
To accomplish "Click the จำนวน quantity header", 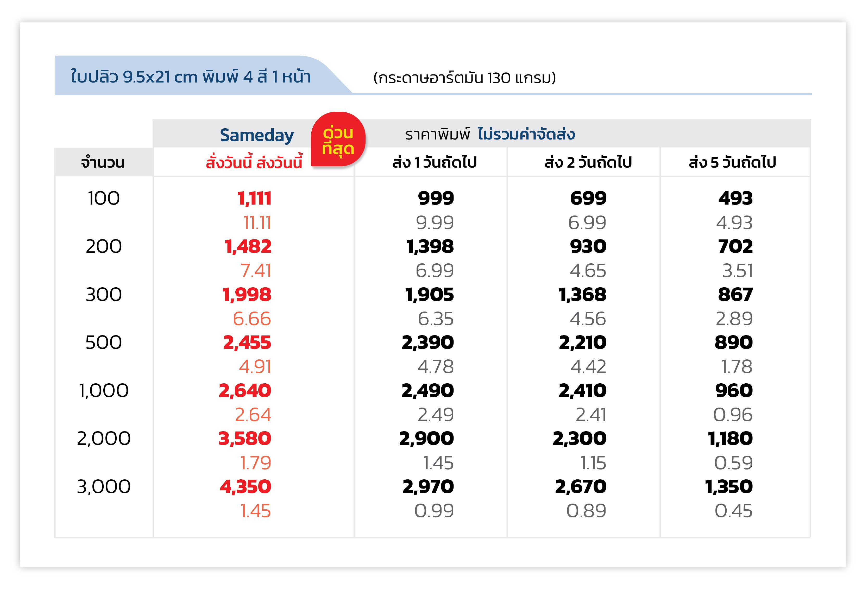I will (x=103, y=162).
